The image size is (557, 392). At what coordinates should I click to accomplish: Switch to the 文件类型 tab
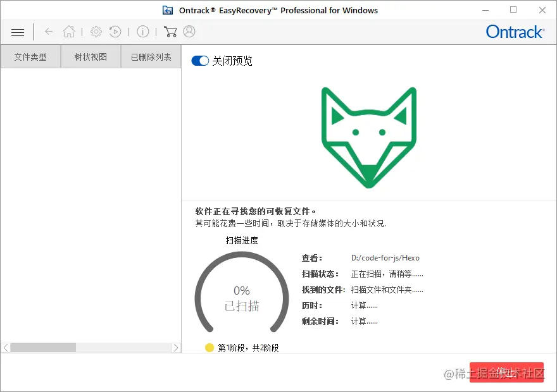[x=30, y=57]
